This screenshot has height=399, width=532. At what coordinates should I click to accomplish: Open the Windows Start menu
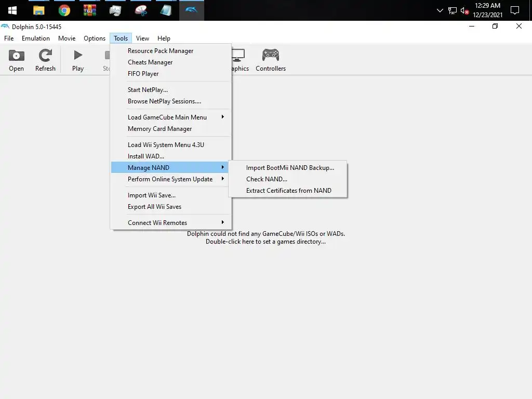tap(12, 10)
